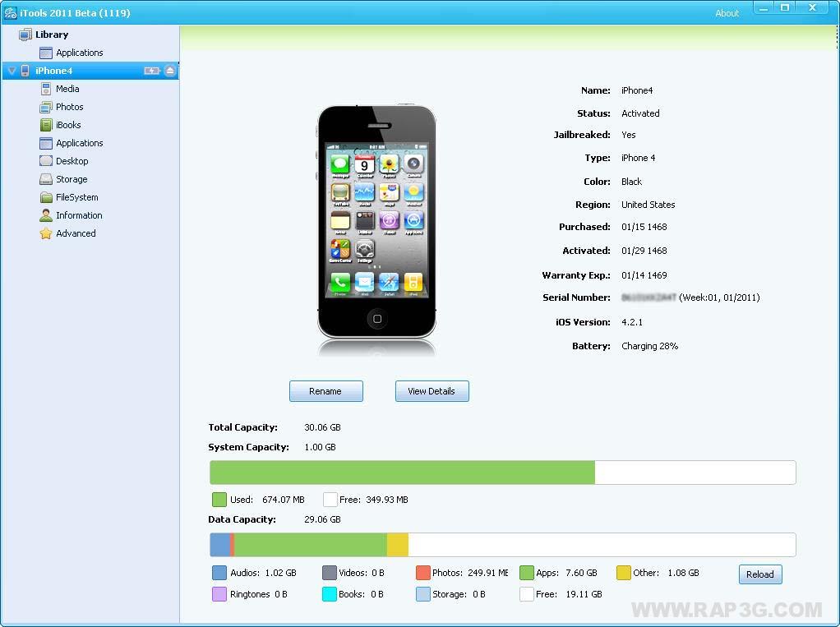Click the green Apps color swatch
Screen dimensions: 840x627
pyautogui.click(x=527, y=573)
